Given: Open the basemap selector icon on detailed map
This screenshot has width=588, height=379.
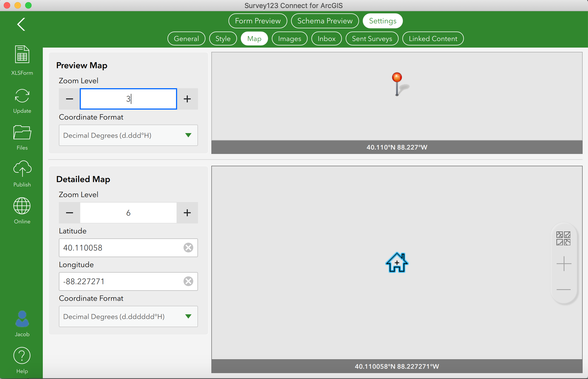Looking at the screenshot, I should (x=563, y=238).
